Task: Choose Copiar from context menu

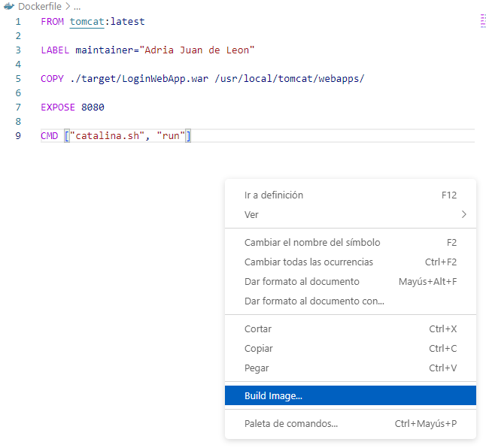Action: click(351, 348)
